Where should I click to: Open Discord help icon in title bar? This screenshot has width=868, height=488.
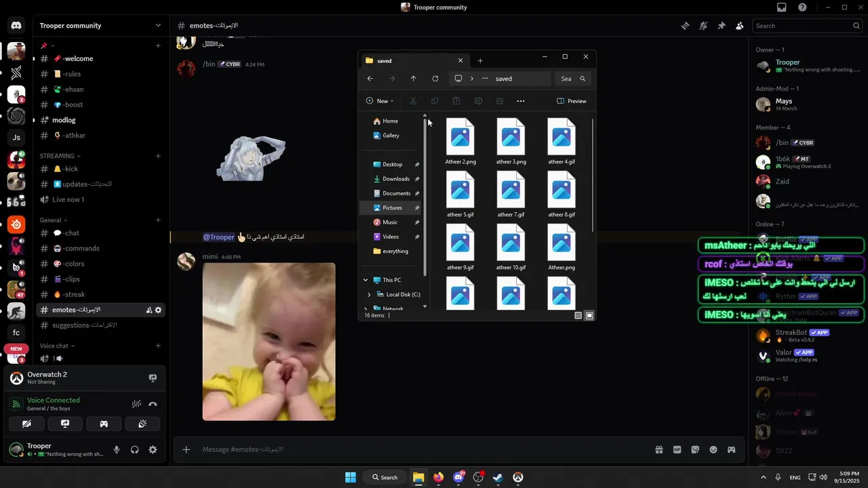(803, 7)
